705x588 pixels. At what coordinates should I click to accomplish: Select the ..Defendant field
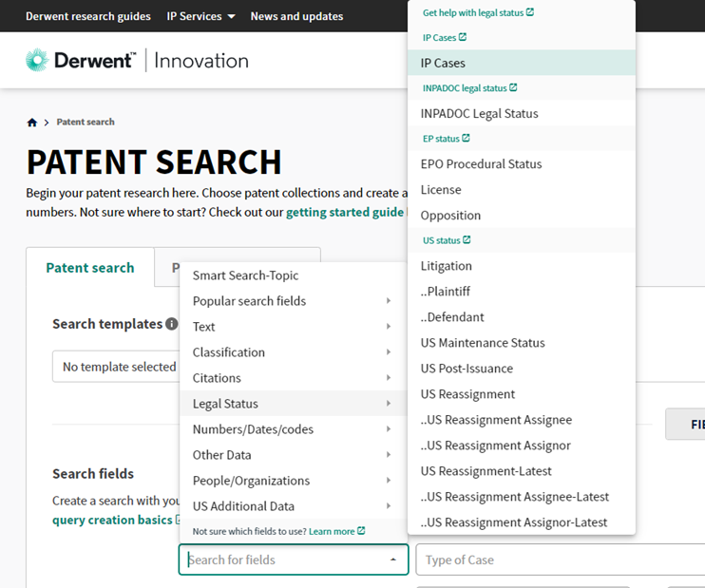[522, 317]
